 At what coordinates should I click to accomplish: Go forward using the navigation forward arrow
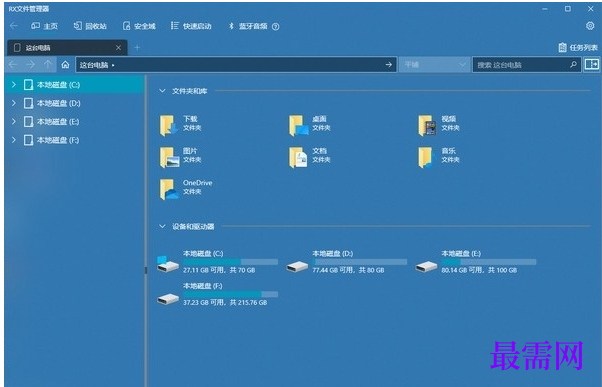[x=30, y=64]
